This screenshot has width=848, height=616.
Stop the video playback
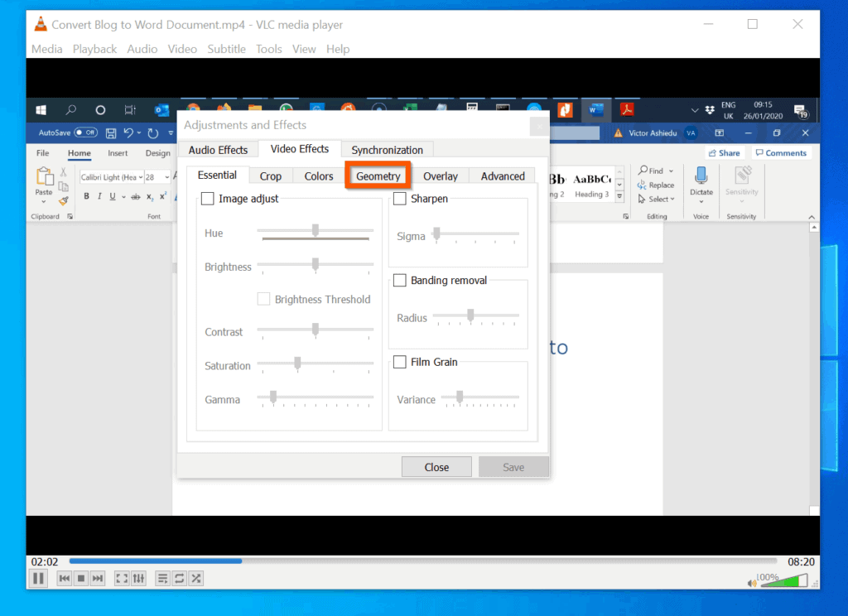tap(80, 578)
